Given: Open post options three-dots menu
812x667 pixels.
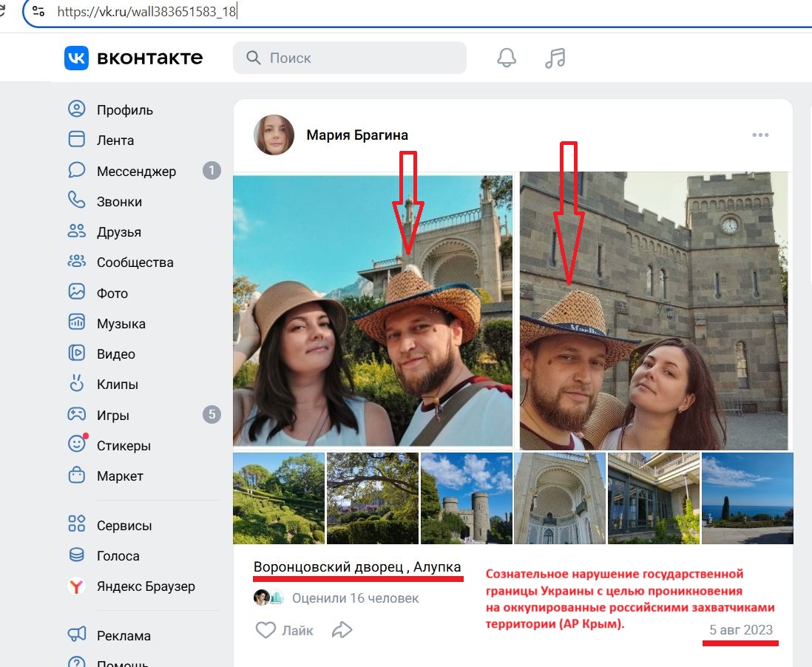Looking at the screenshot, I should [x=760, y=135].
